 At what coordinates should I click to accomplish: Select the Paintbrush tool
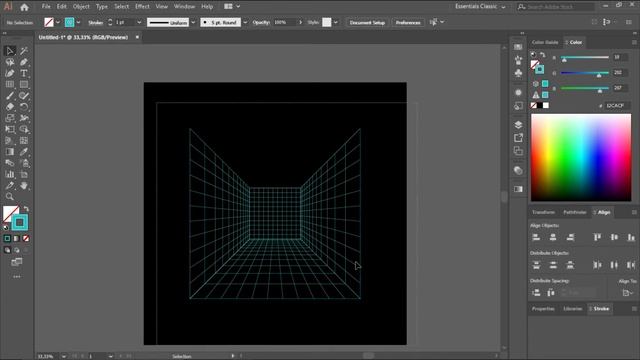tap(10, 96)
